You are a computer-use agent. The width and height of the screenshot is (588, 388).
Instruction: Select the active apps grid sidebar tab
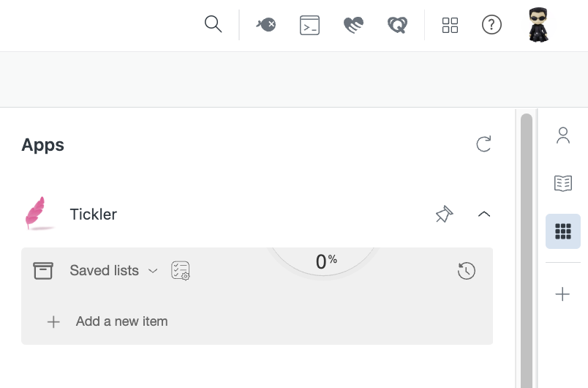point(563,231)
